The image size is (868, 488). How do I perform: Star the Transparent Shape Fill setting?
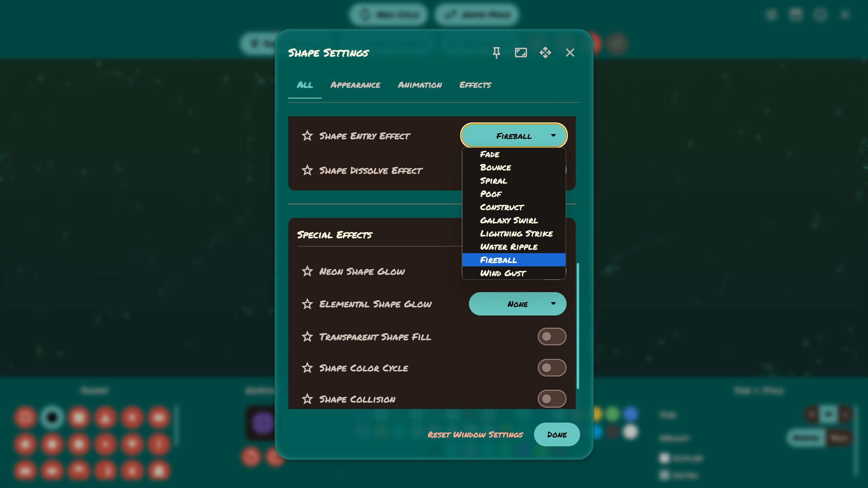pyautogui.click(x=307, y=337)
